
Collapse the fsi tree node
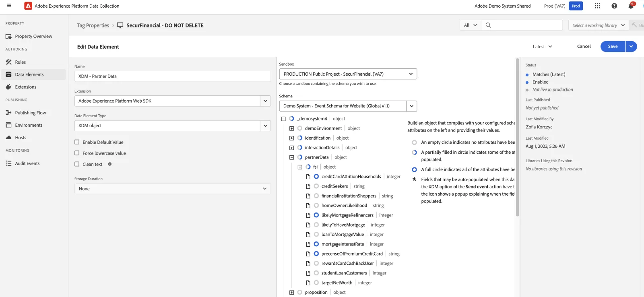[300, 167]
